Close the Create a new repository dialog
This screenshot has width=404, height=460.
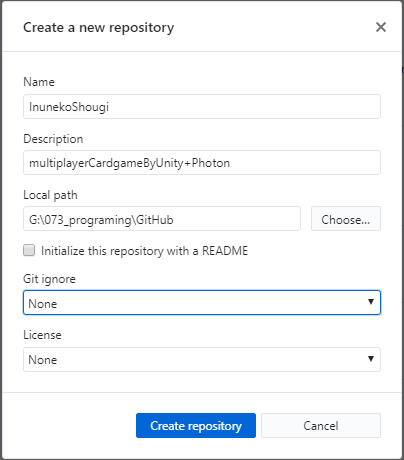[x=381, y=27]
